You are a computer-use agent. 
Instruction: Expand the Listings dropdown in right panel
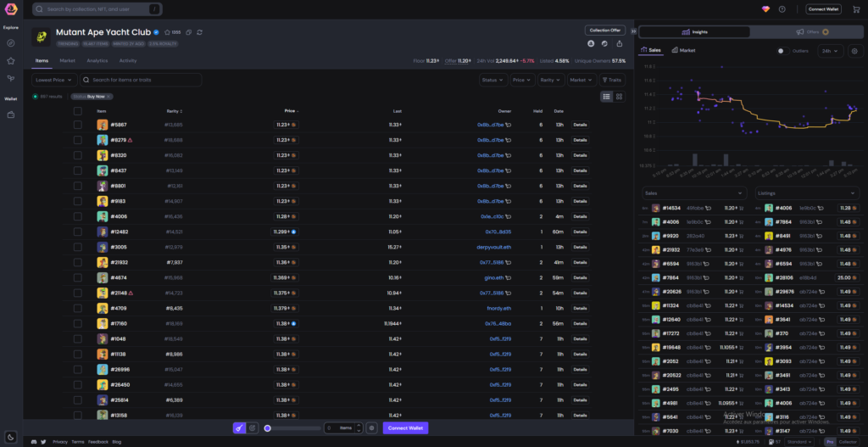(807, 193)
